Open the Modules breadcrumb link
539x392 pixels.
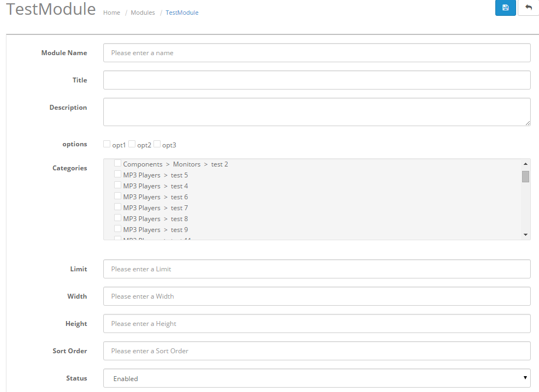(x=143, y=13)
